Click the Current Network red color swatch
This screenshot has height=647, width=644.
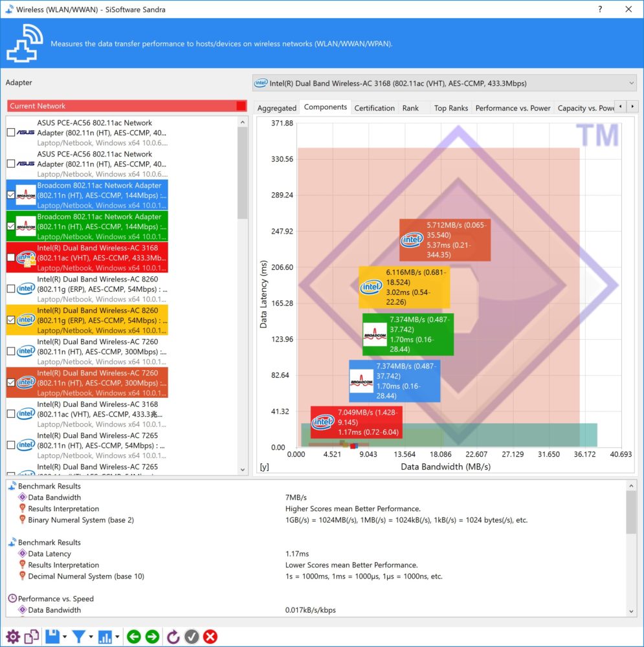pyautogui.click(x=241, y=105)
